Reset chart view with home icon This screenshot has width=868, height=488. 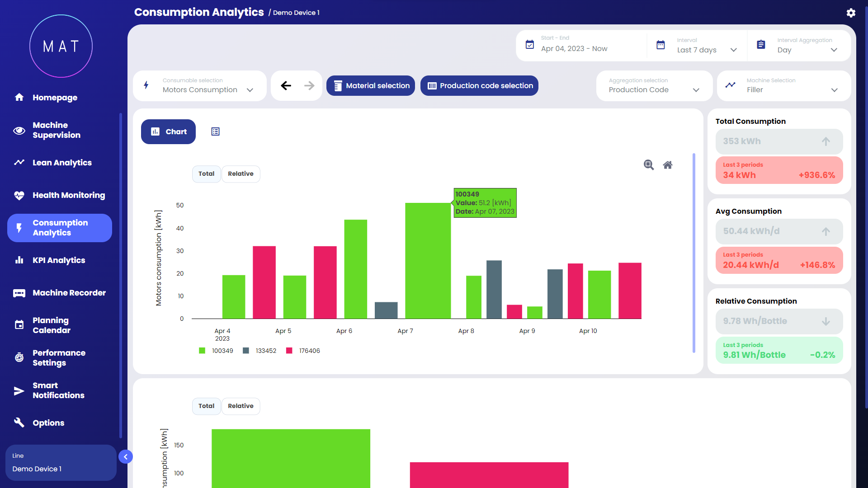tap(668, 165)
